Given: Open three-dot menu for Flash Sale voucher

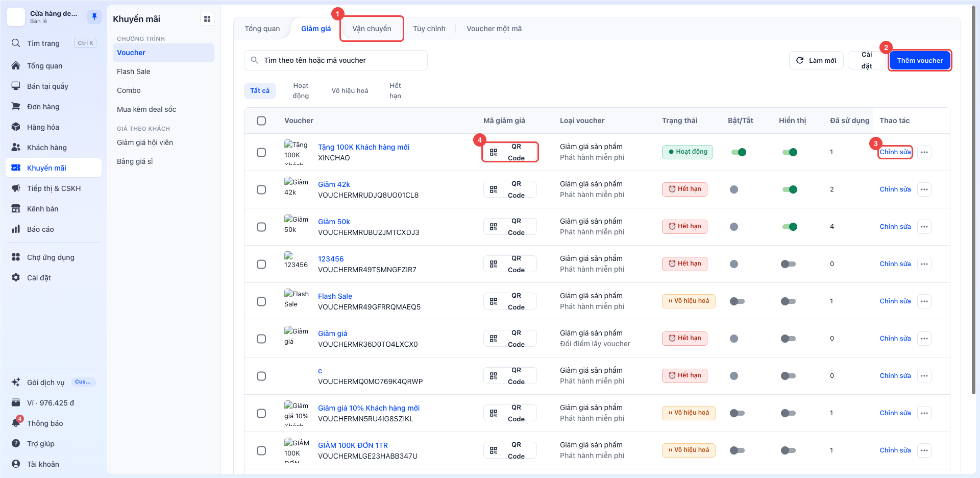Looking at the screenshot, I should click(x=924, y=301).
